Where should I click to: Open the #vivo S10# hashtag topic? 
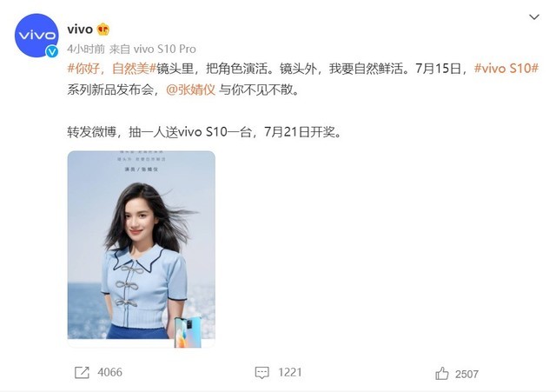pos(506,68)
